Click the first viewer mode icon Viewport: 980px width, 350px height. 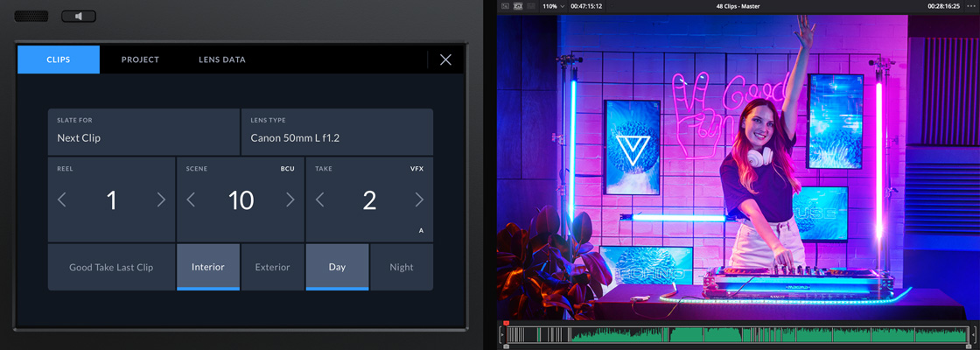coord(505,5)
